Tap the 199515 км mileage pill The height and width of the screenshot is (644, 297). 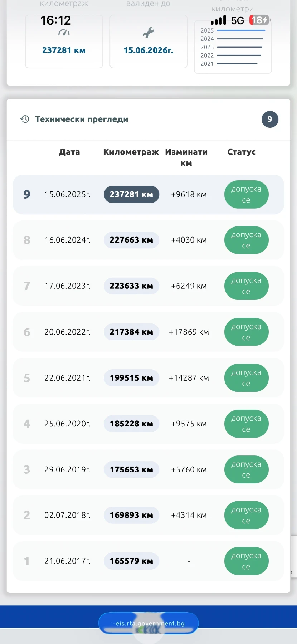tap(131, 378)
